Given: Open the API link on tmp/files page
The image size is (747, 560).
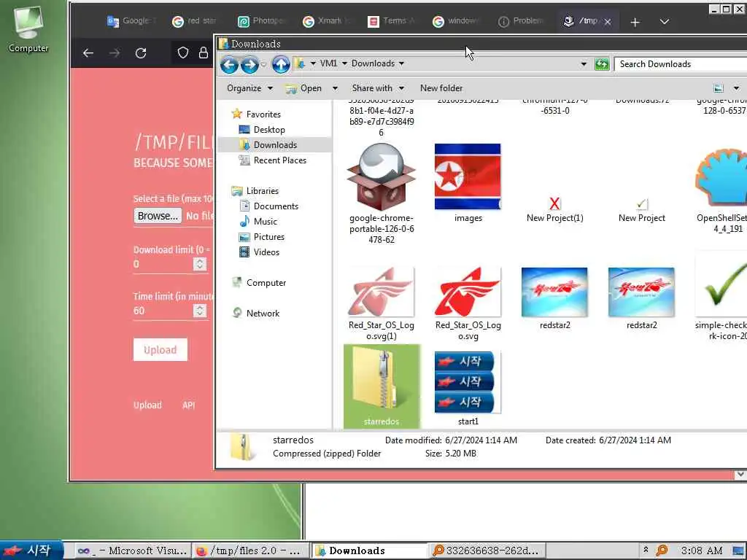Looking at the screenshot, I should 189,405.
